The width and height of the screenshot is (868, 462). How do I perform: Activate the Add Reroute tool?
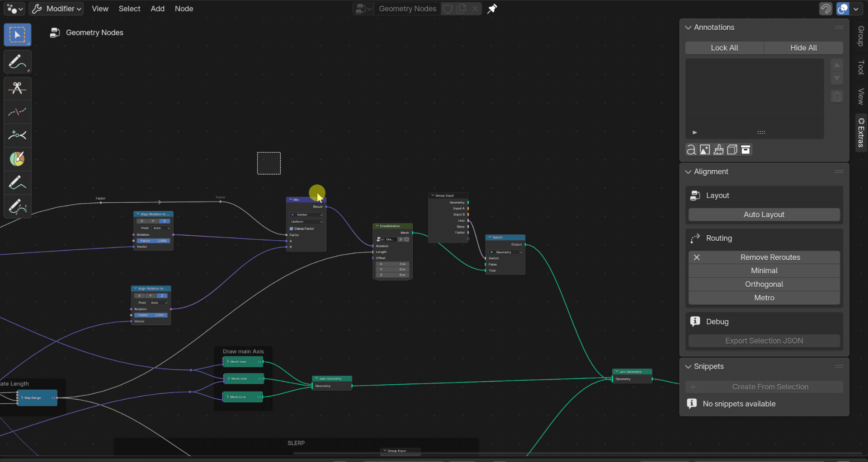[17, 135]
